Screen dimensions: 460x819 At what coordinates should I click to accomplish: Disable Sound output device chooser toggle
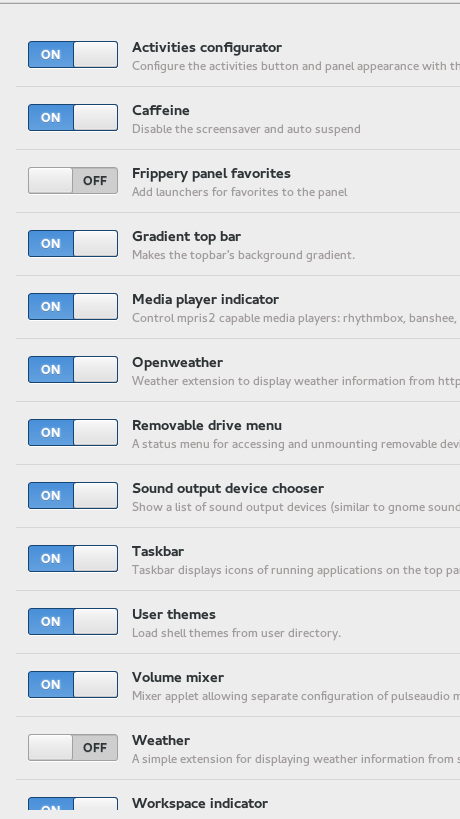click(x=73, y=495)
